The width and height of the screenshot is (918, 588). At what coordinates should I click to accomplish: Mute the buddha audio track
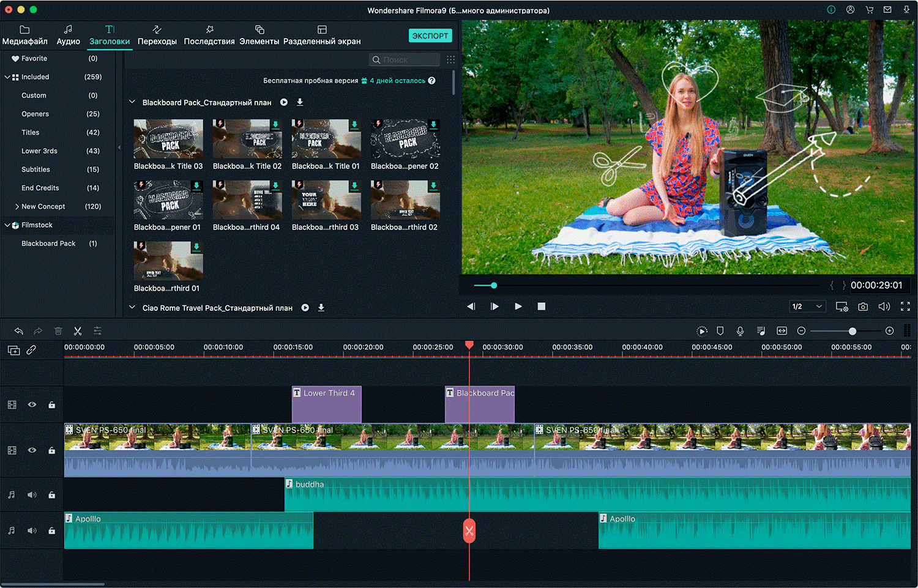point(32,495)
